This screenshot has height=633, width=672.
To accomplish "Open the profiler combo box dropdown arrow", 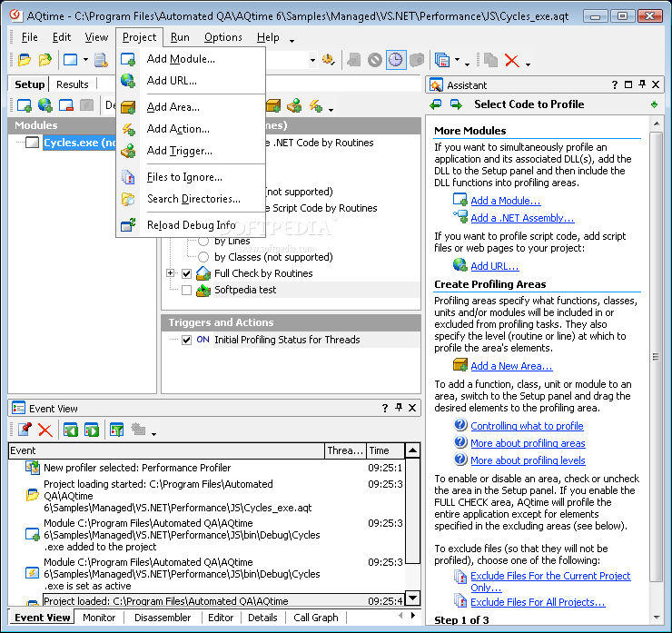I will [313, 60].
